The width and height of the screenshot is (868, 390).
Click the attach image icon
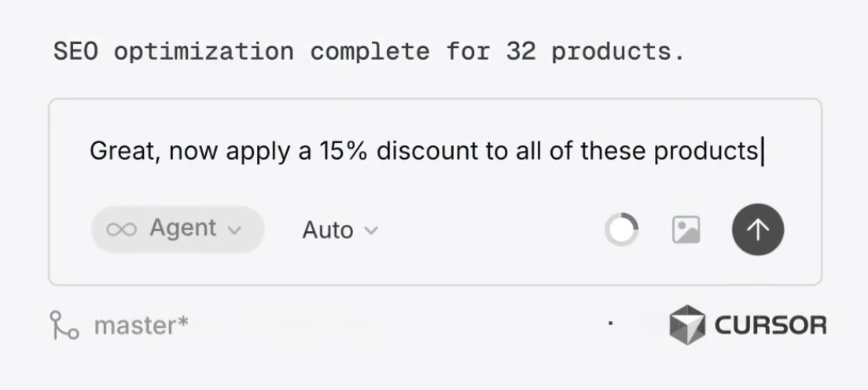pyautogui.click(x=686, y=230)
